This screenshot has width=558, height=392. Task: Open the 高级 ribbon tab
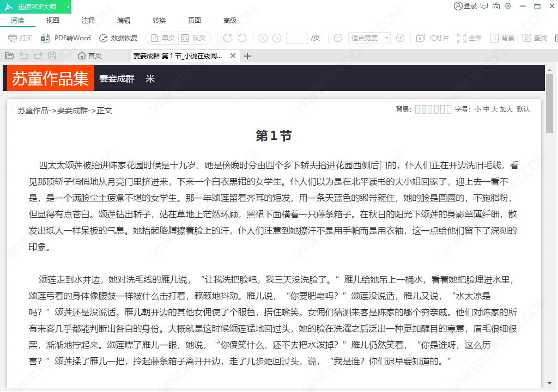[x=230, y=21]
